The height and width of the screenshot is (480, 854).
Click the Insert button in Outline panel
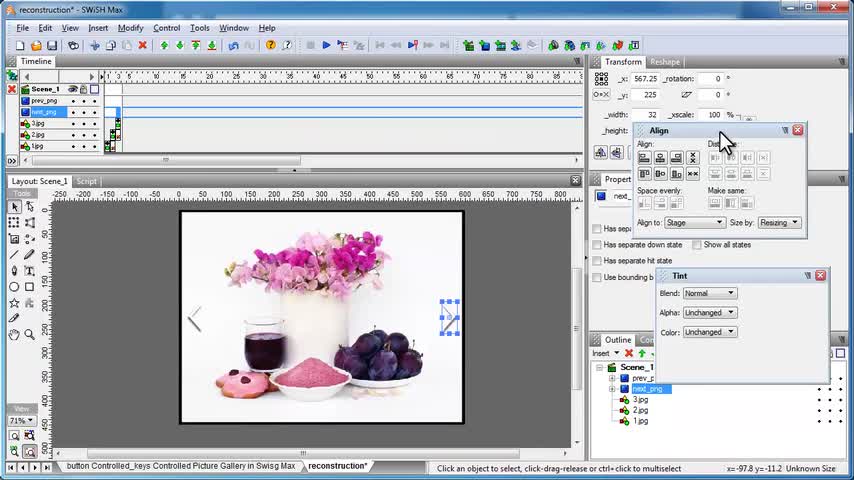[603, 353]
